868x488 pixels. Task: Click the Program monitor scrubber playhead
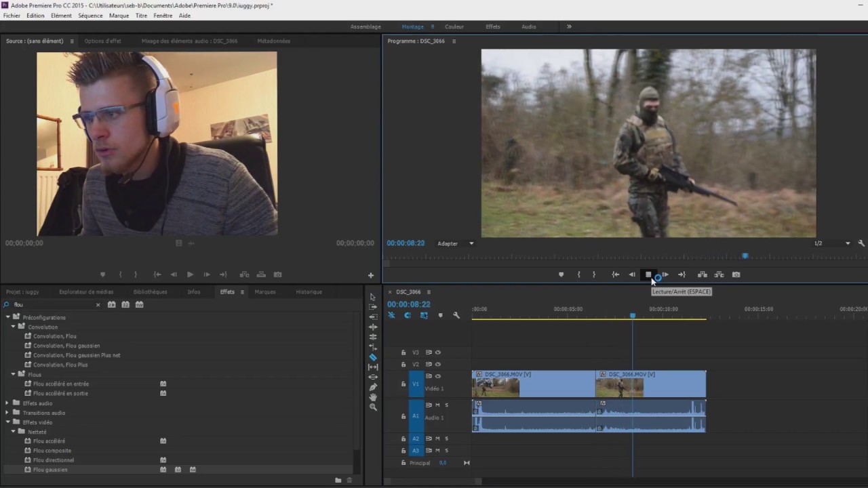[x=745, y=256]
